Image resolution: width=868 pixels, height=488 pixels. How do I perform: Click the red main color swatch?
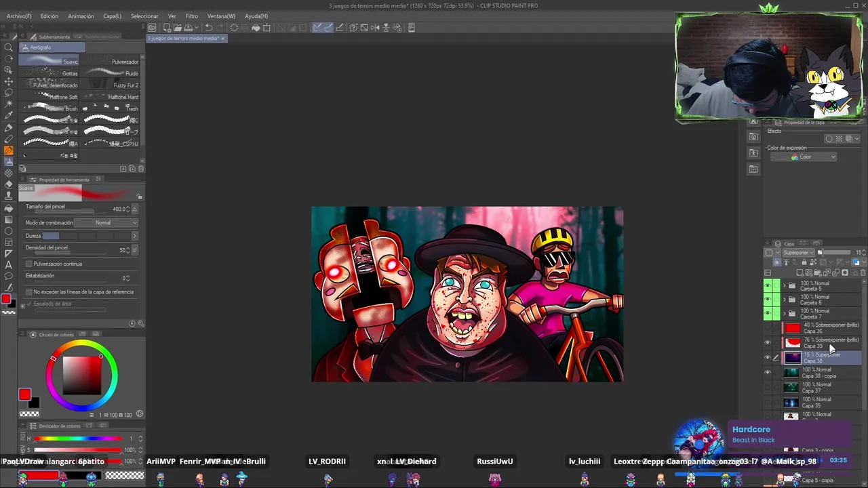[24, 394]
